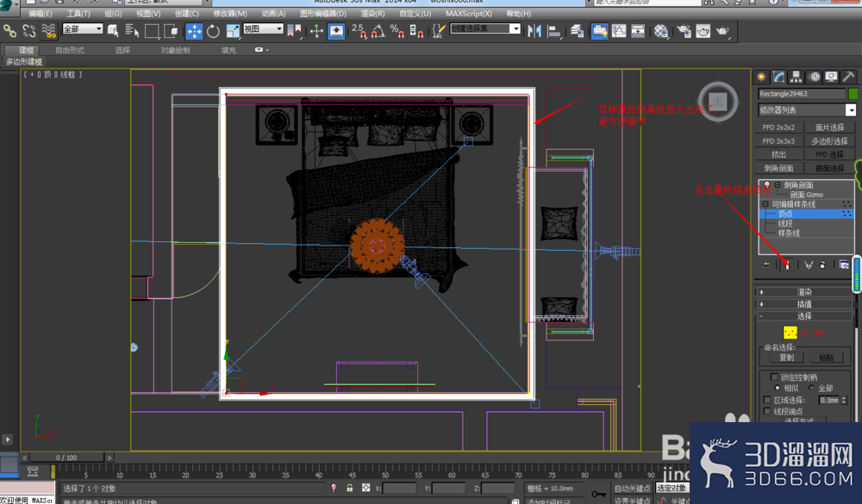
Task: Collapse the 可编辑样条线 stack entry
Action: click(765, 204)
